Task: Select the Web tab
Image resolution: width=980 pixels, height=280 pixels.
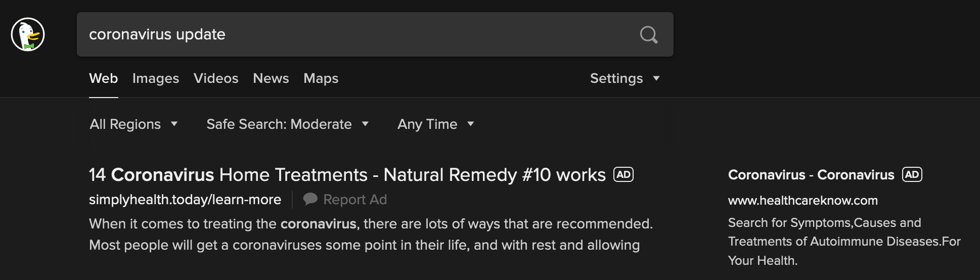Action: click(x=103, y=78)
